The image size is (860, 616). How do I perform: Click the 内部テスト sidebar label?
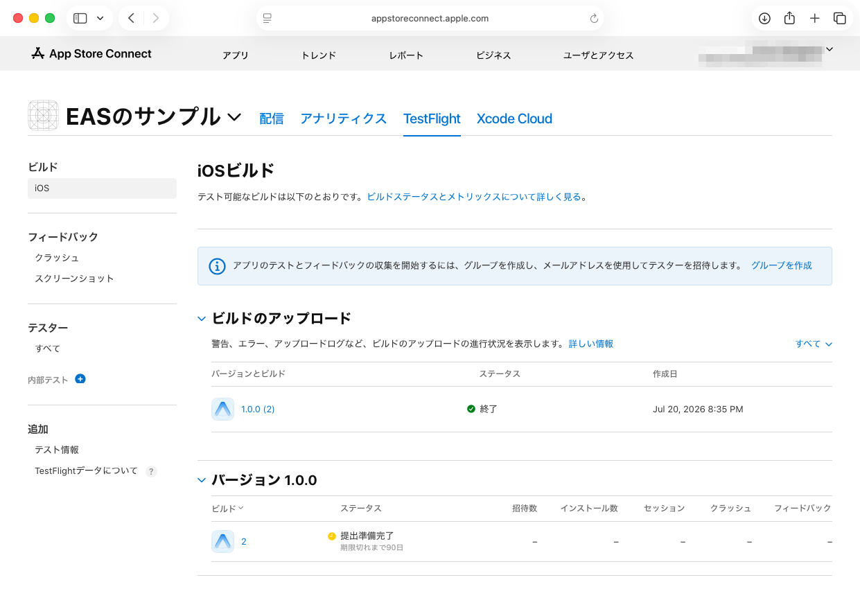pos(48,380)
